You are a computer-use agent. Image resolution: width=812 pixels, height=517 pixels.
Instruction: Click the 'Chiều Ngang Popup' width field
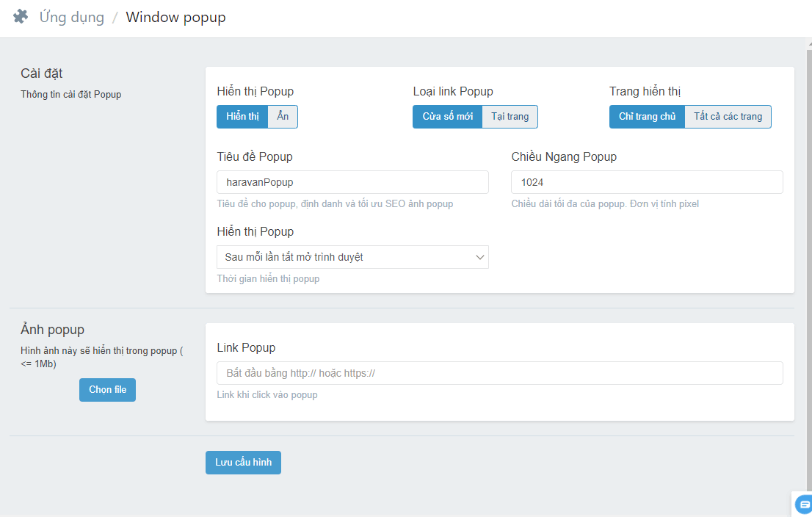[647, 182]
